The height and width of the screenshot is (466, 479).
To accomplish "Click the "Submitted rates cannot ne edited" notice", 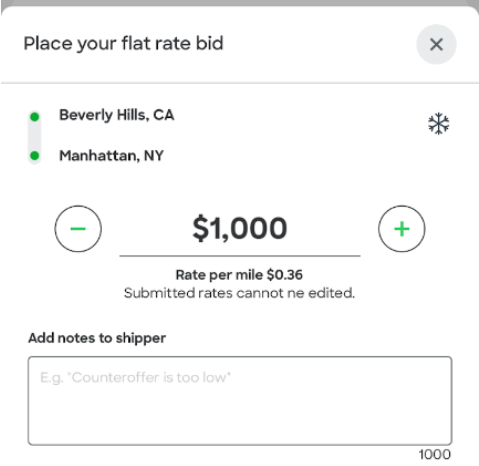I will coord(239,293).
